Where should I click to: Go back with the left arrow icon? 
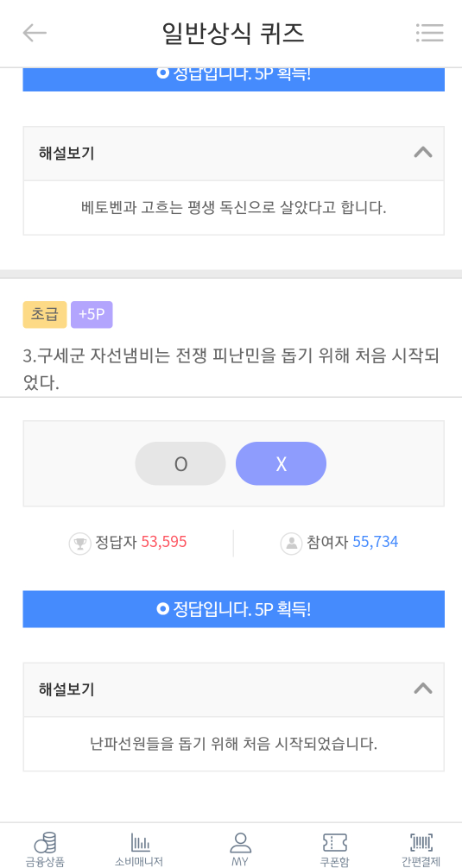click(x=35, y=33)
